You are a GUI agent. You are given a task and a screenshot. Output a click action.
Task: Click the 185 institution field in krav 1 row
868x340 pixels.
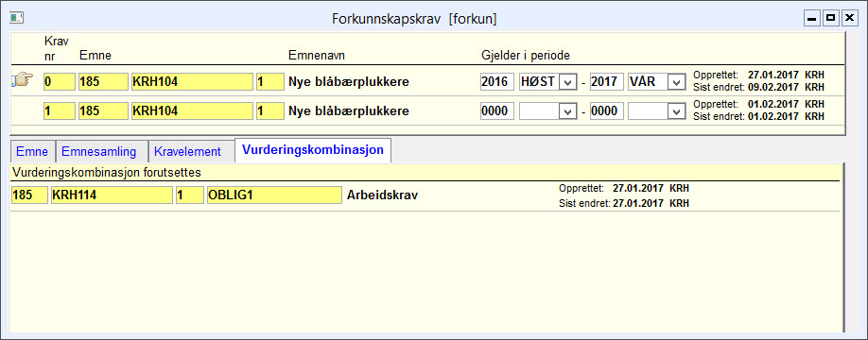[x=103, y=111]
